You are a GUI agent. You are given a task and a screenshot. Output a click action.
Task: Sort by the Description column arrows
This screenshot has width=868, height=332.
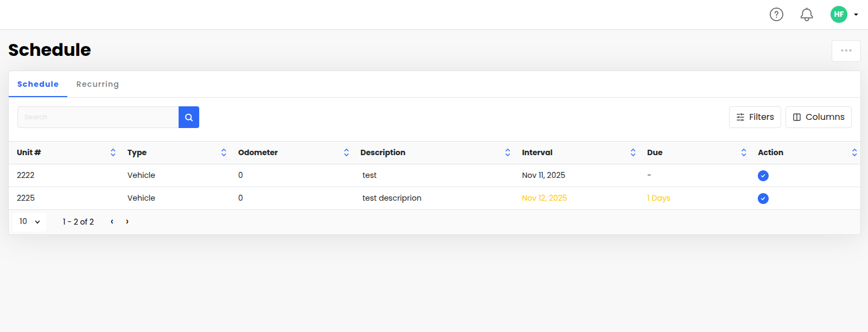pyautogui.click(x=508, y=152)
